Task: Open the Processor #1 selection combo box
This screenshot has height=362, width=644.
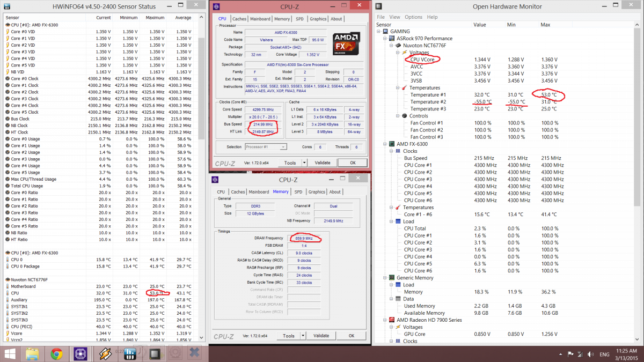Action: (266, 146)
